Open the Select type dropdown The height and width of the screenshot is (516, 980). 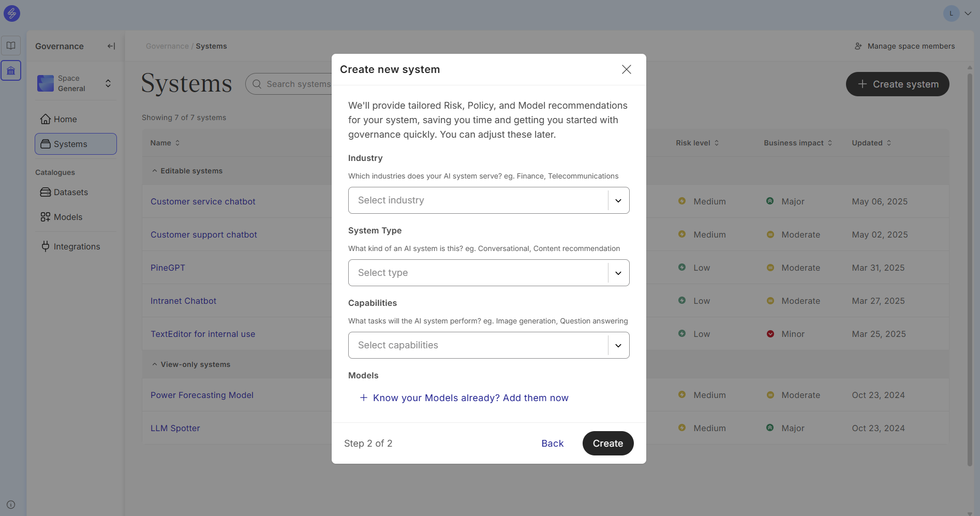[x=488, y=273]
